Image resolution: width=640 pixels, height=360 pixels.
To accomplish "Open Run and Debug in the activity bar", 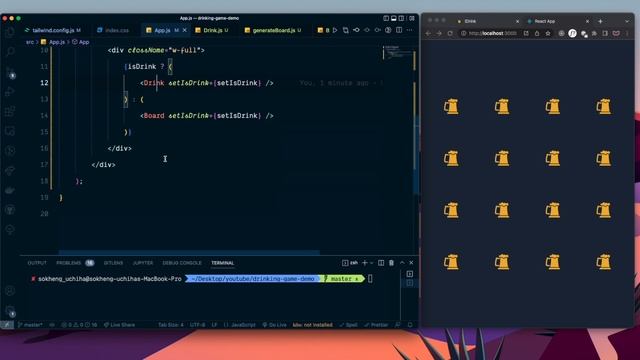I will click(10, 91).
